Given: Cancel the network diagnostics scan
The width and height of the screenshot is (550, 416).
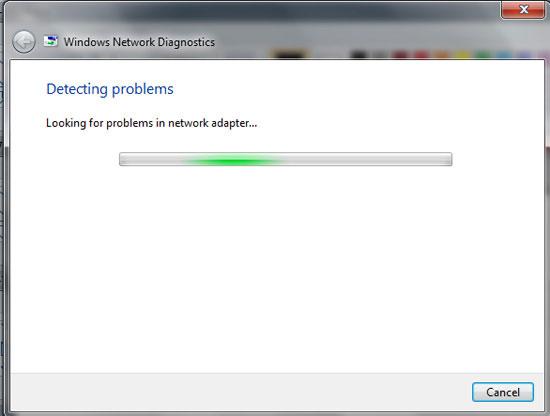Looking at the screenshot, I should click(x=503, y=392).
